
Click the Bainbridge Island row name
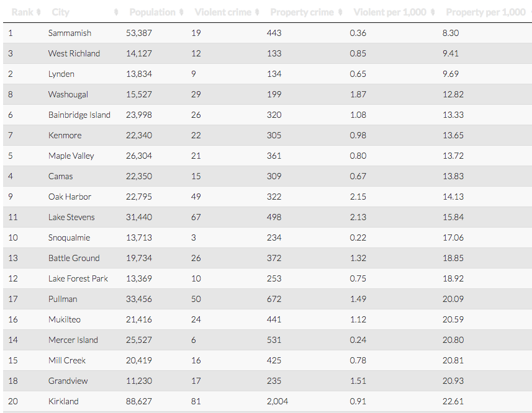[79, 115]
